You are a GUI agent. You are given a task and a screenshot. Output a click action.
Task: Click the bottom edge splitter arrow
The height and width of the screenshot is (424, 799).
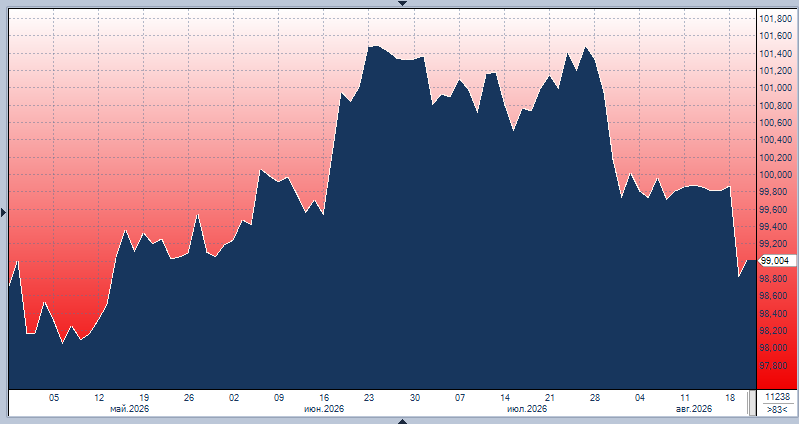[x=402, y=421]
